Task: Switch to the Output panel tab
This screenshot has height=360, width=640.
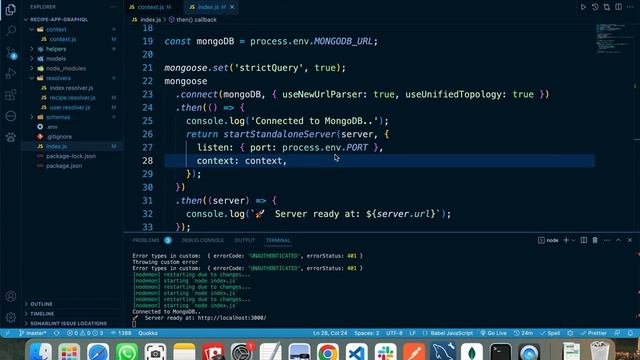Action: 245,240
